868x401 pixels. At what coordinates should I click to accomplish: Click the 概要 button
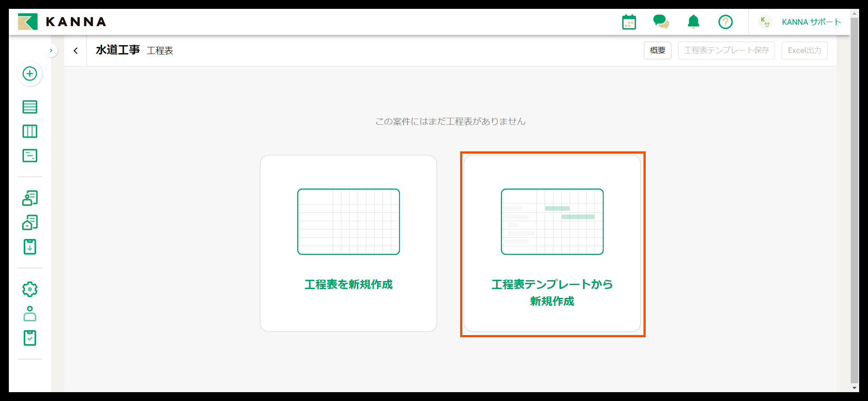[x=657, y=50]
